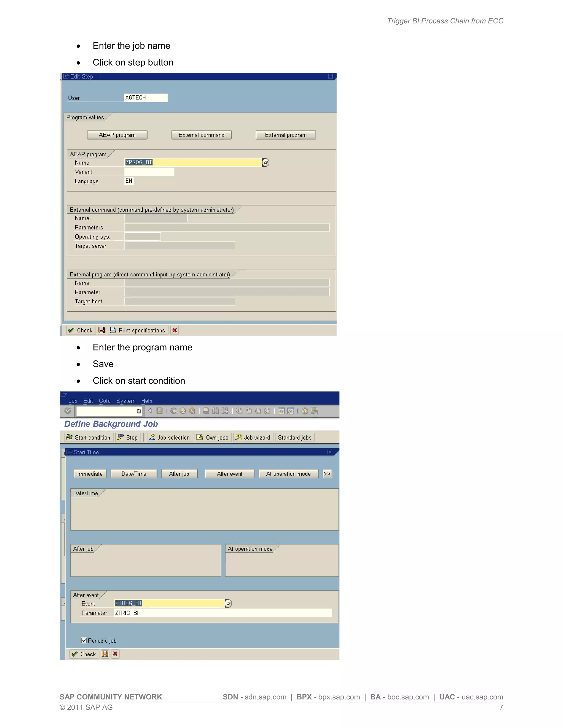
Task: Open search help next to Event field
Action: tap(228, 603)
